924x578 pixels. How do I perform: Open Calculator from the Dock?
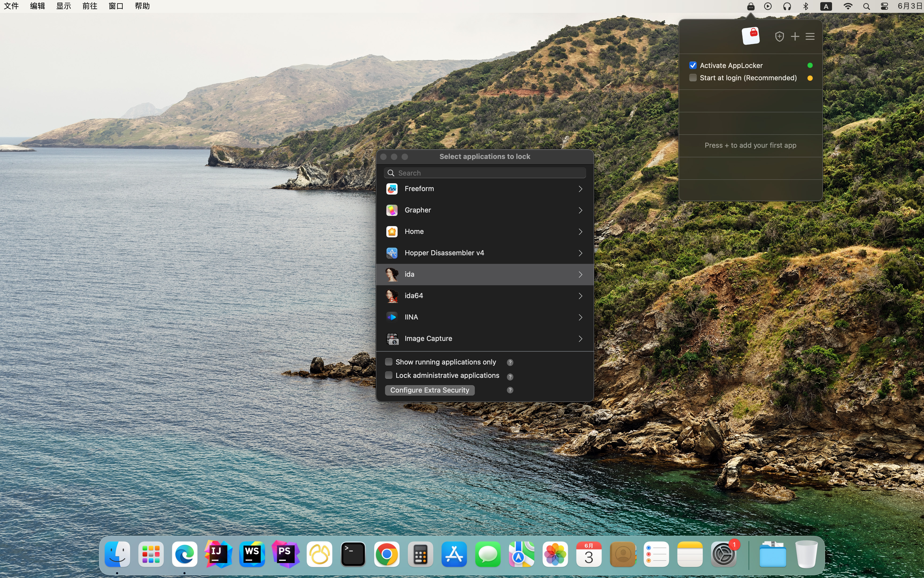pos(420,554)
